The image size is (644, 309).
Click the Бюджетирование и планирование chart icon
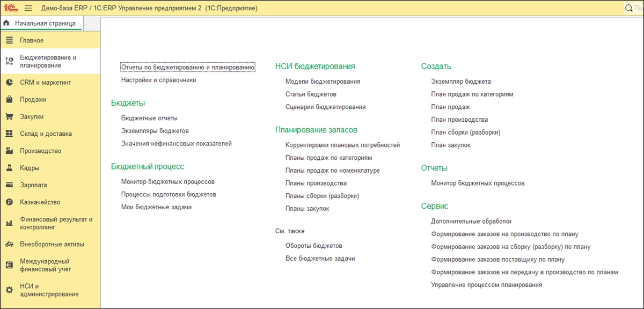click(x=9, y=61)
